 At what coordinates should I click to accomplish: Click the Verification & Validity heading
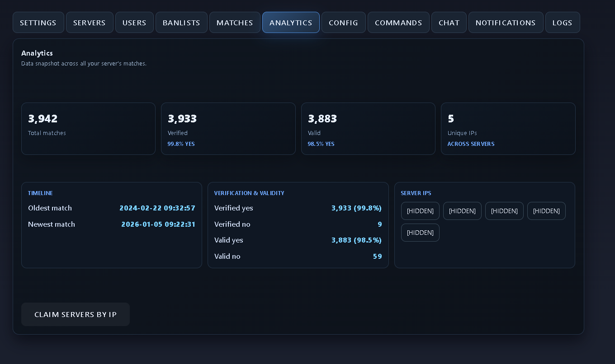click(249, 193)
